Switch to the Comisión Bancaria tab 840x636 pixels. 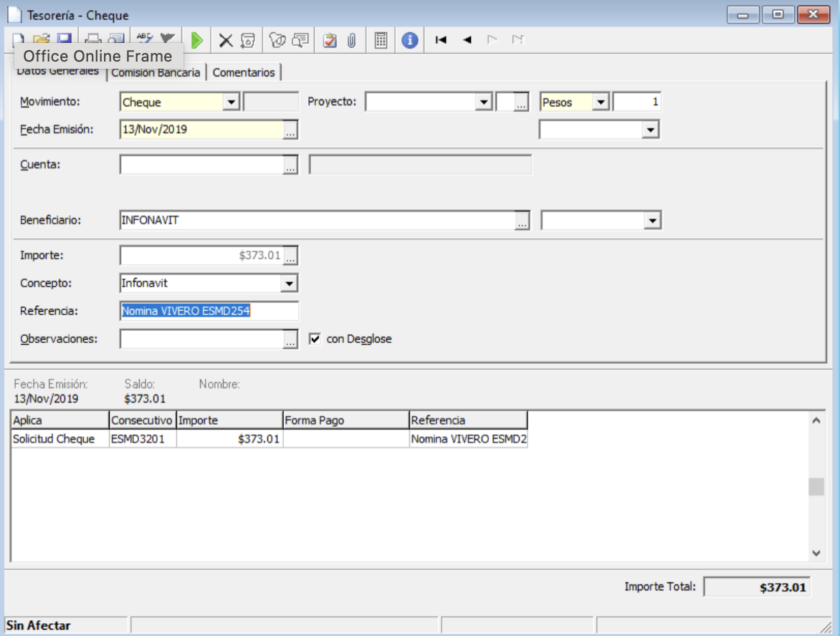156,72
